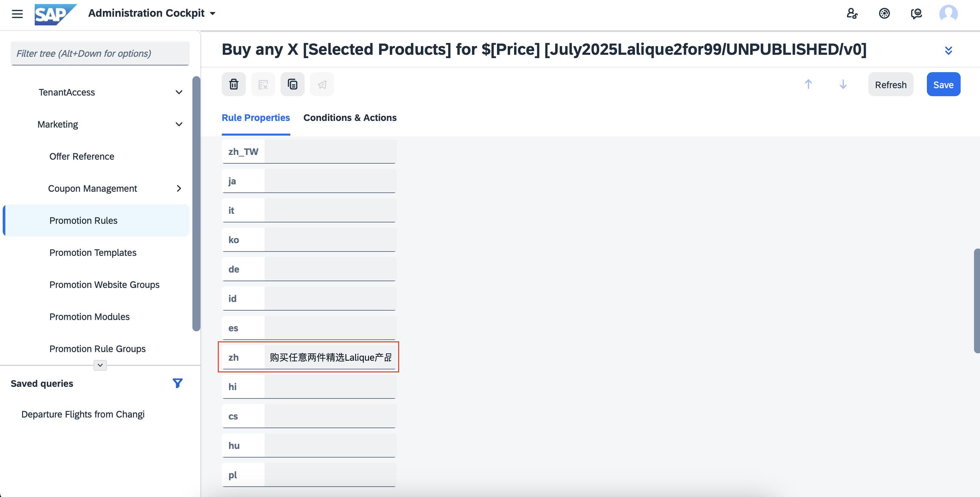The image size is (980, 497).
Task: Click the navigation tree scrollbar
Action: 196,204
